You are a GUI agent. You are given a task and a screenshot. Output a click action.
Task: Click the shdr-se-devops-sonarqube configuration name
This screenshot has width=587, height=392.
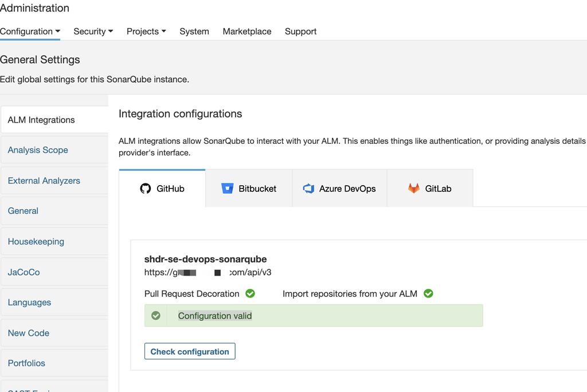pyautogui.click(x=205, y=259)
